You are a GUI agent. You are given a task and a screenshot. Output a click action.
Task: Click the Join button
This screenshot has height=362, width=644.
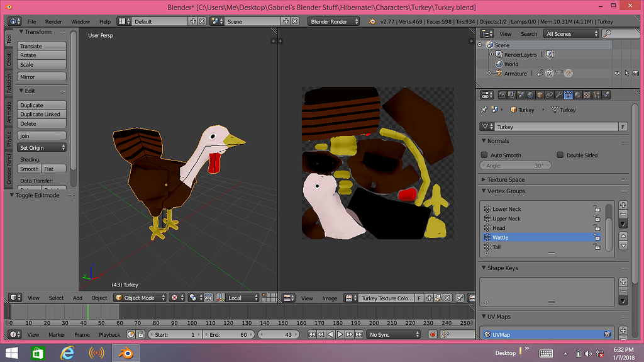42,136
